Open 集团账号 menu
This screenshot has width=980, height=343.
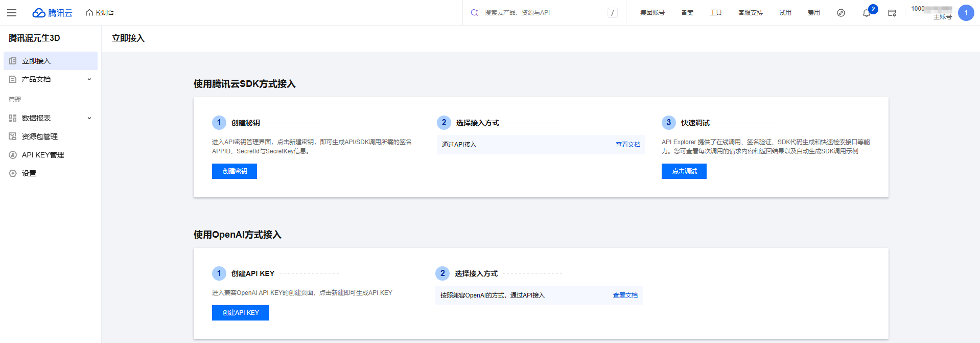coord(652,13)
